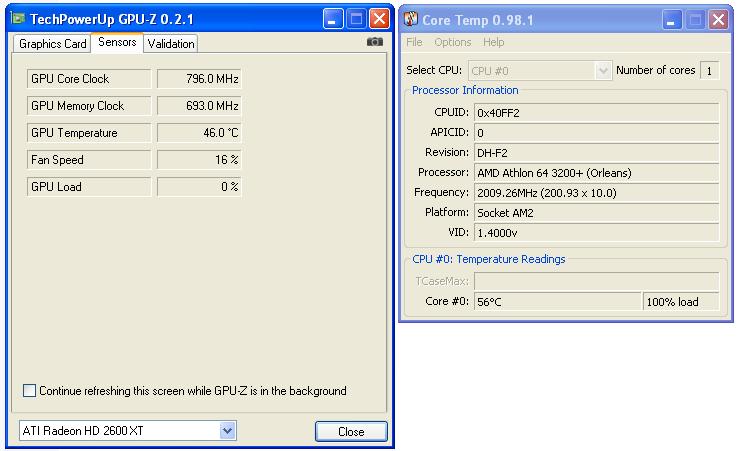Open the Validation tab
This screenshot has width=737, height=451.
point(171,44)
